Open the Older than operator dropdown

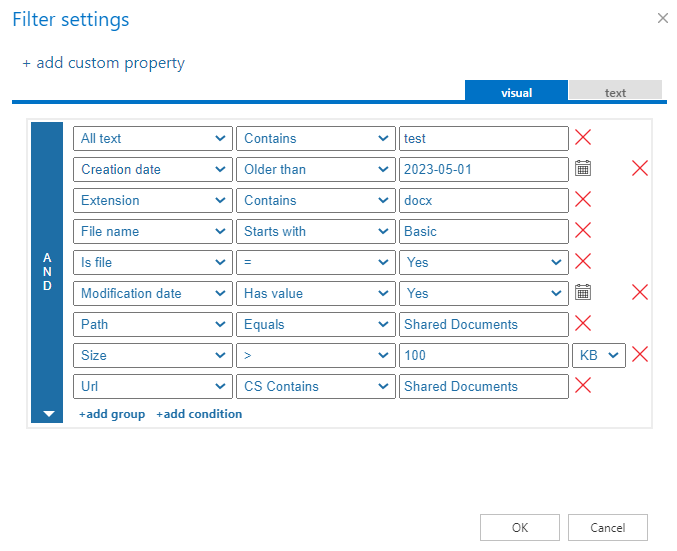point(316,169)
